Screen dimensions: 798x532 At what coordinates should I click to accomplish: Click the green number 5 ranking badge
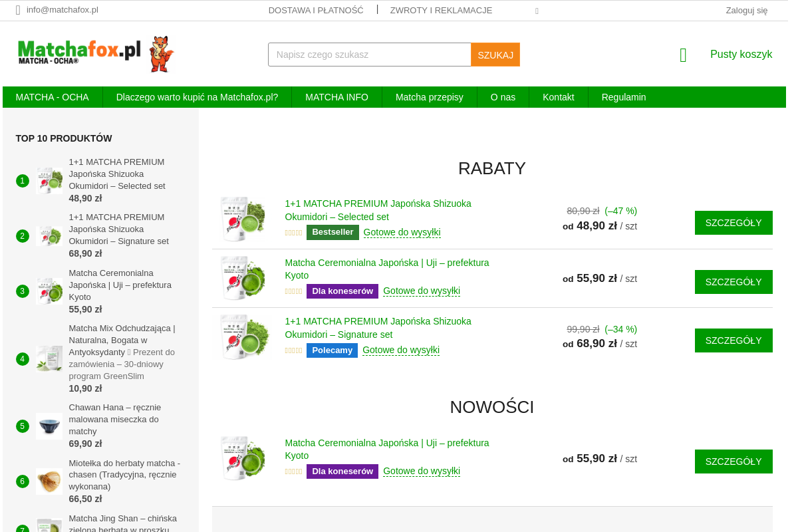pos(23,426)
